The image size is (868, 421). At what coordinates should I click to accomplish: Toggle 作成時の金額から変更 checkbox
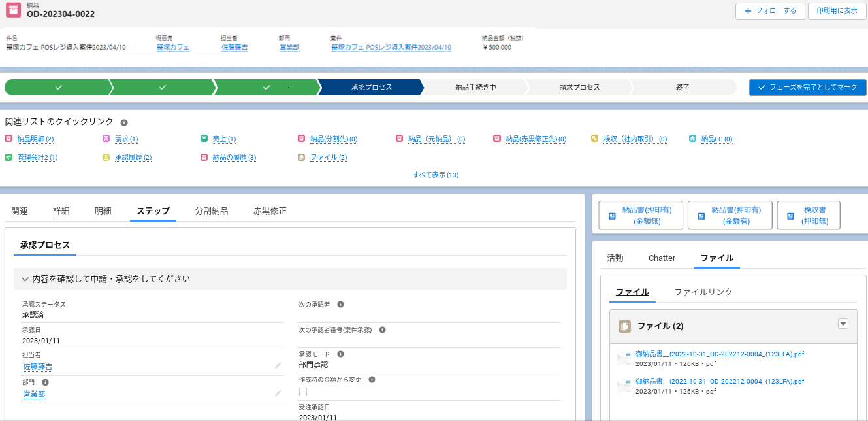tap(303, 392)
